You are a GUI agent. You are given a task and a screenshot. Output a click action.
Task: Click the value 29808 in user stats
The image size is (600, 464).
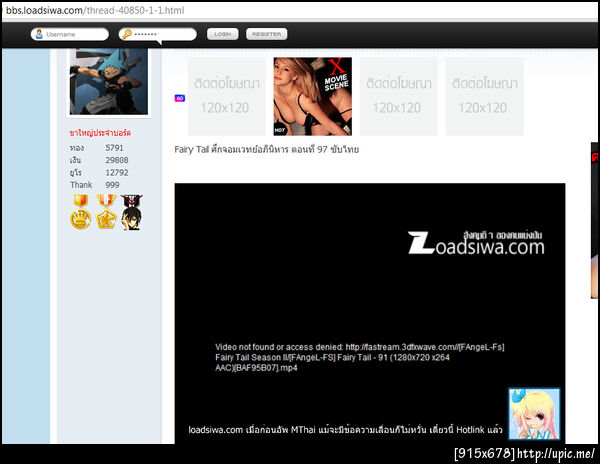[117, 160]
